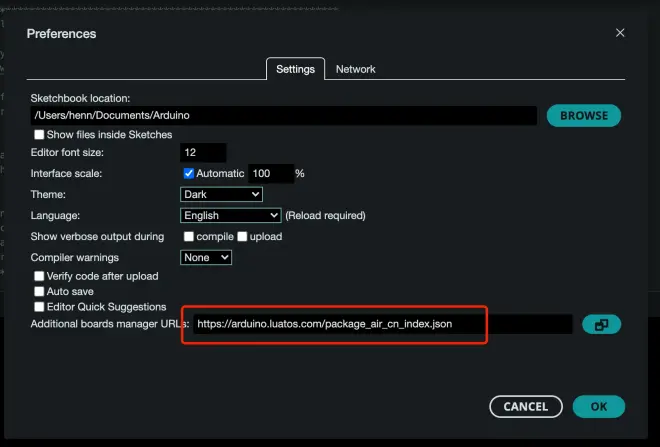This screenshot has width=660, height=447.
Task: Select the Settings tab
Action: (x=295, y=69)
